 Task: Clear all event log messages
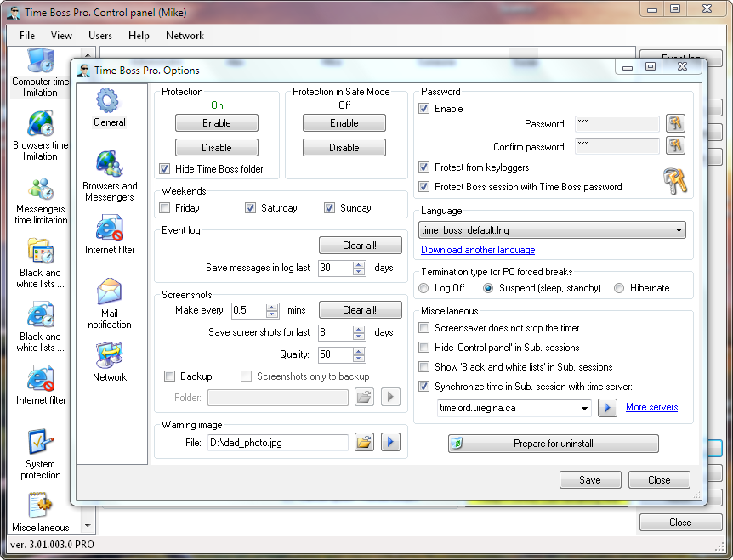pos(360,246)
